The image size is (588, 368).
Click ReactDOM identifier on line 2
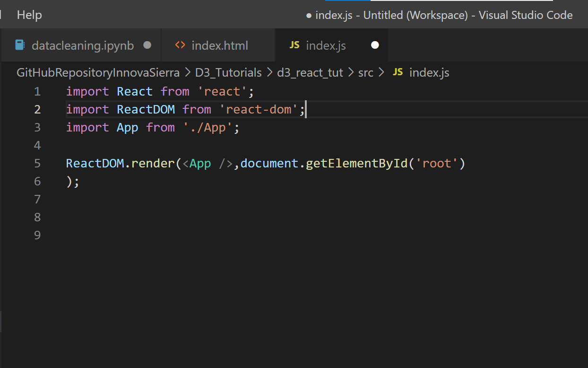click(146, 109)
